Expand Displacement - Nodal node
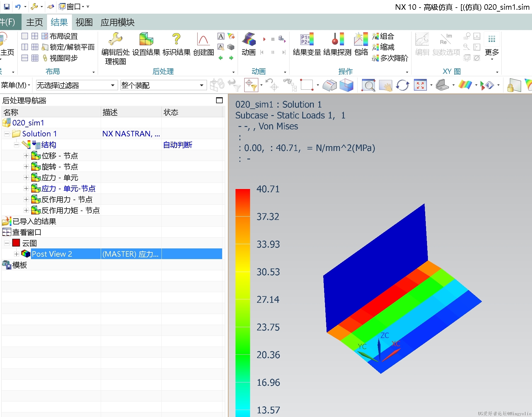This screenshot has width=532, height=417. (26, 156)
